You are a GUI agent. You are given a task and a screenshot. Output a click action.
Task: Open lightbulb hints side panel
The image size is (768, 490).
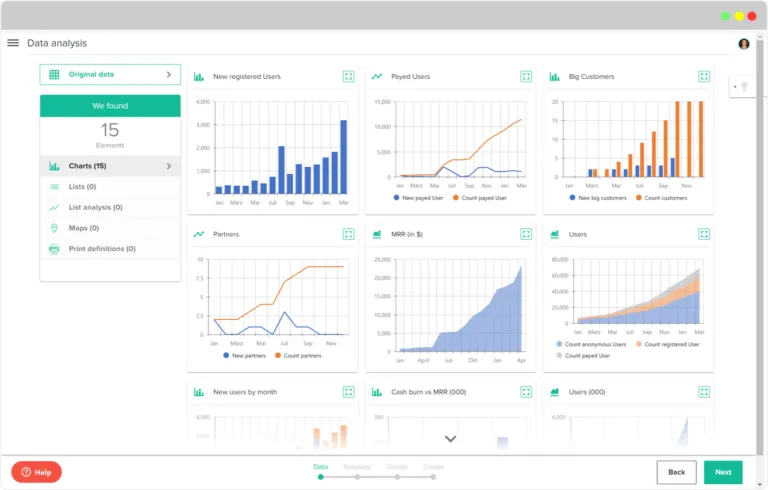743,87
